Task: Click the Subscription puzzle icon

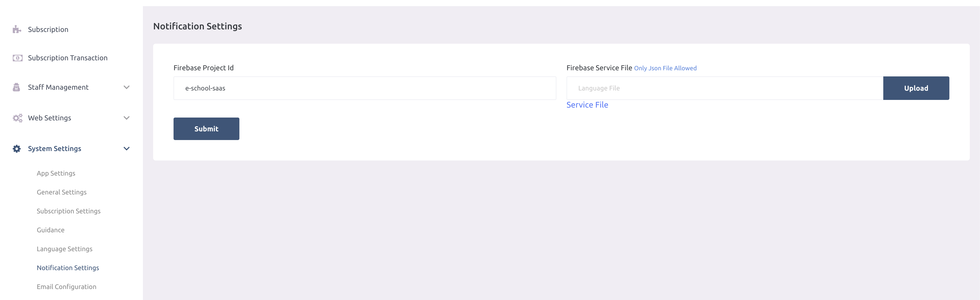Action: pyautogui.click(x=17, y=30)
